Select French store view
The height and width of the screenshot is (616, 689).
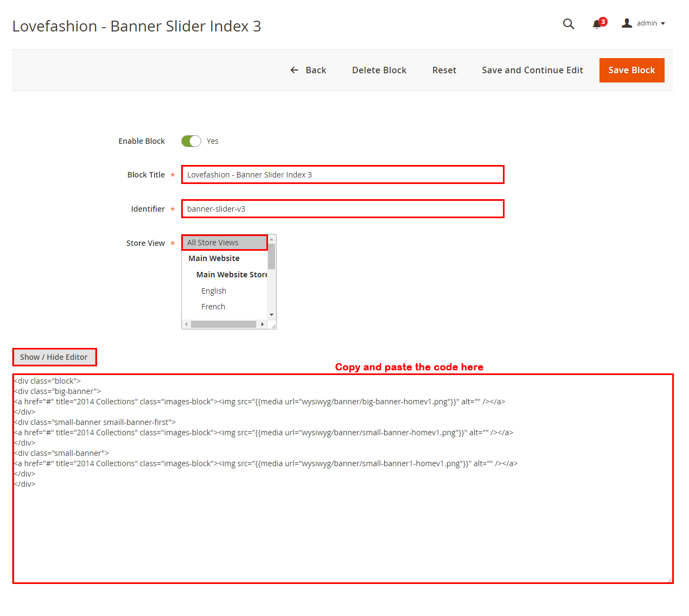225,307
